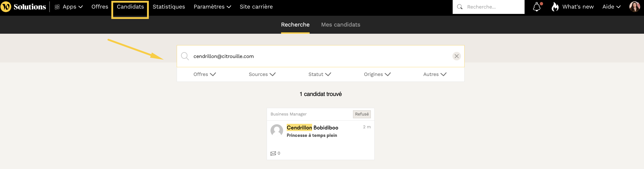Expand the Origines filter dropdown

[377, 74]
